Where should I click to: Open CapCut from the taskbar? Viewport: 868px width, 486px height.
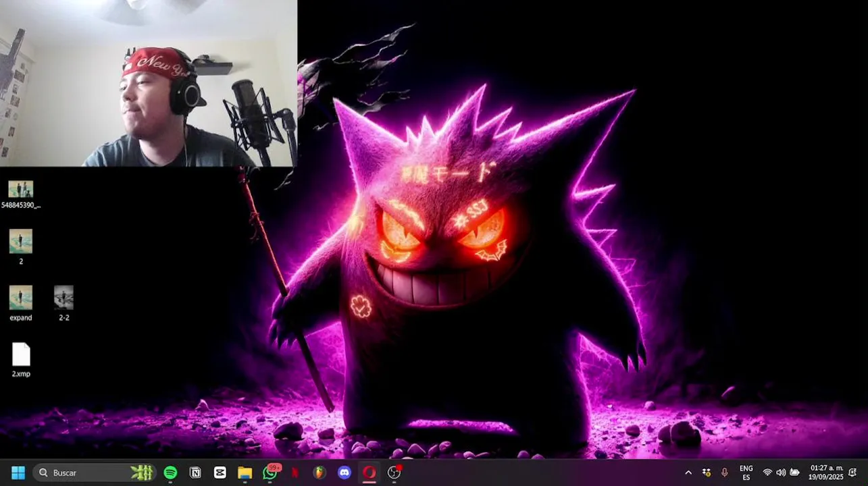[x=220, y=473]
